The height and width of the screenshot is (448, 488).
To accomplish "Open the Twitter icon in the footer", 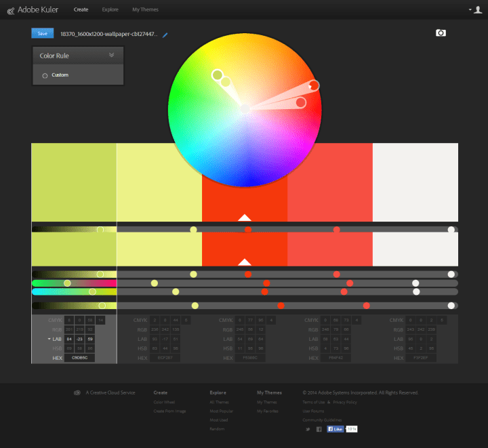I will pos(308,429).
